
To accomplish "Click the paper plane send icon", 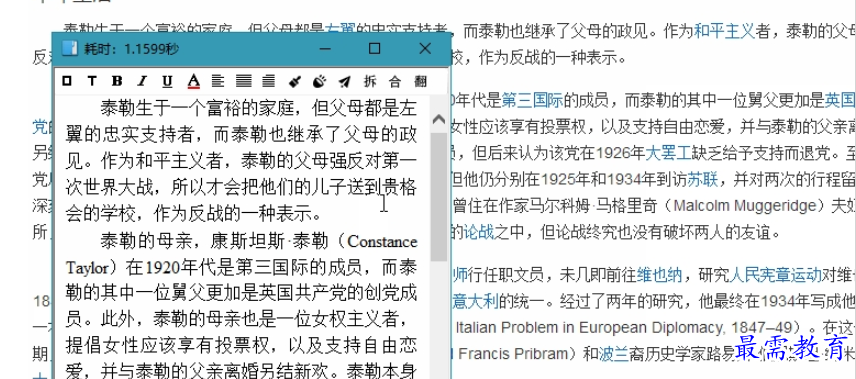I will pyautogui.click(x=344, y=82).
